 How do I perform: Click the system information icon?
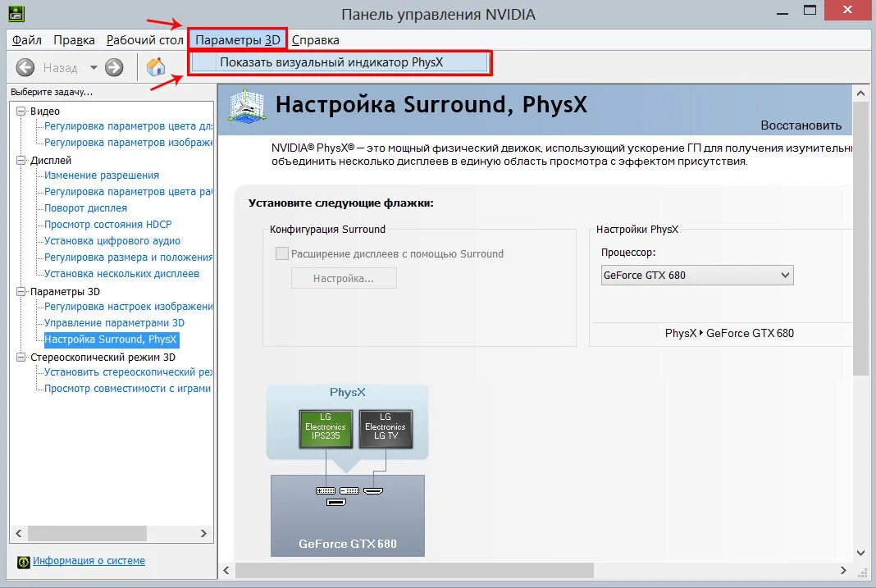[x=23, y=562]
